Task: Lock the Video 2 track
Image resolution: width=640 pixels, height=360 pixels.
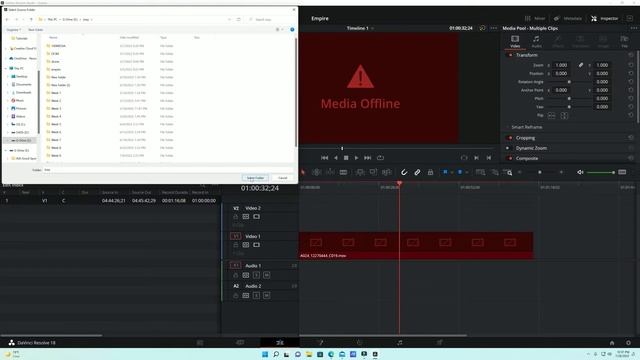Action: click(236, 217)
